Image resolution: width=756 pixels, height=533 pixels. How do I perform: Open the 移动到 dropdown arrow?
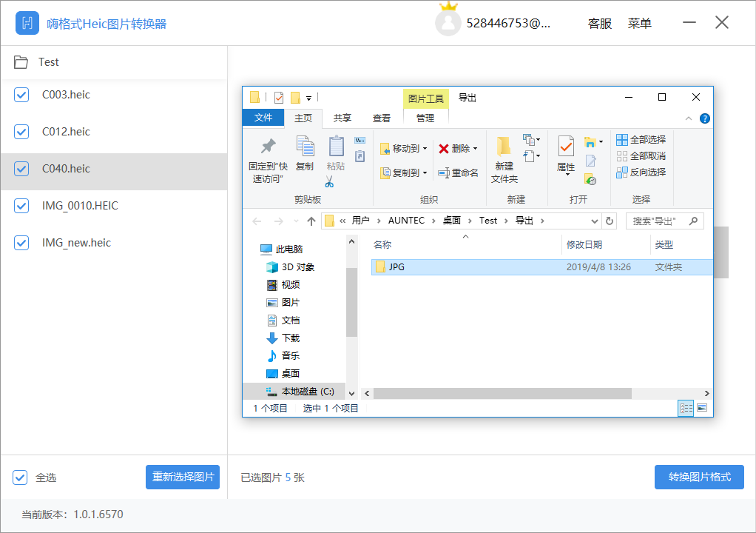tap(423, 147)
